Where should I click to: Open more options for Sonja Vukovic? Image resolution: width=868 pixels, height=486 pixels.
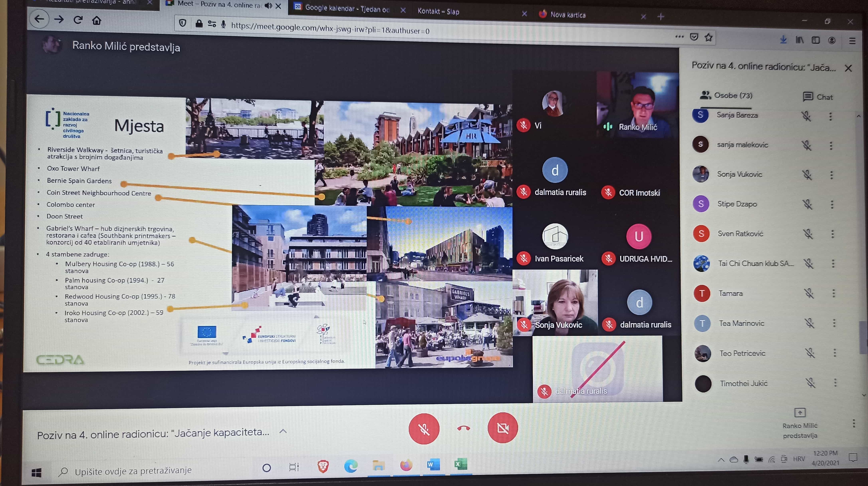[x=831, y=175]
